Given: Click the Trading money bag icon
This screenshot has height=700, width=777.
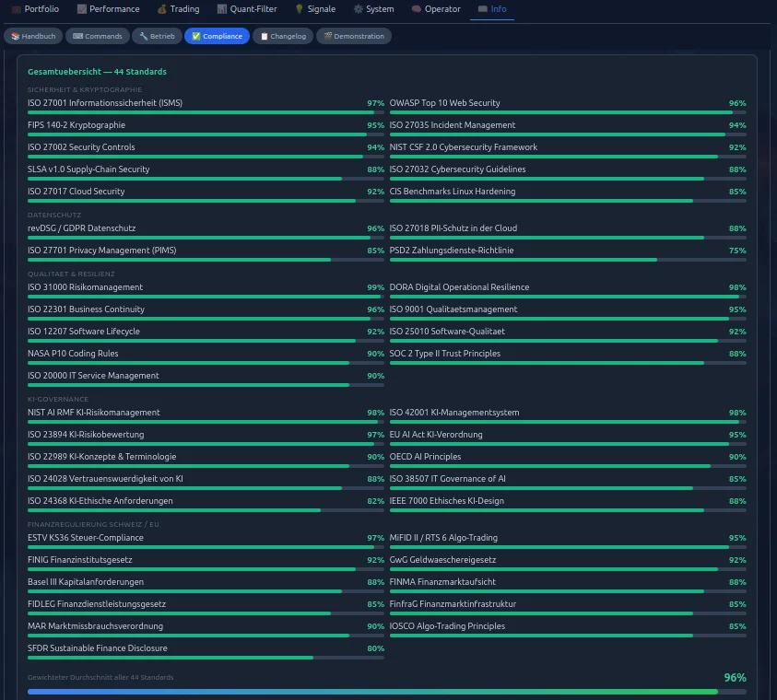Looking at the screenshot, I should point(161,9).
